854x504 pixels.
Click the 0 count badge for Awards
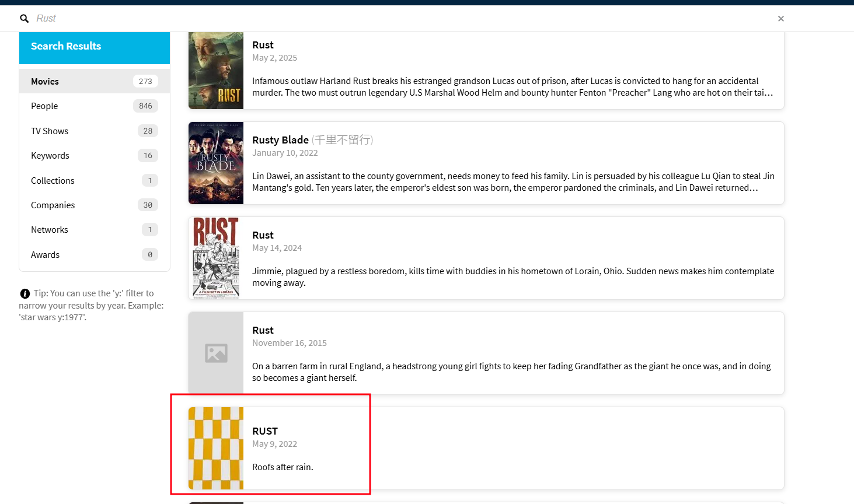150,254
